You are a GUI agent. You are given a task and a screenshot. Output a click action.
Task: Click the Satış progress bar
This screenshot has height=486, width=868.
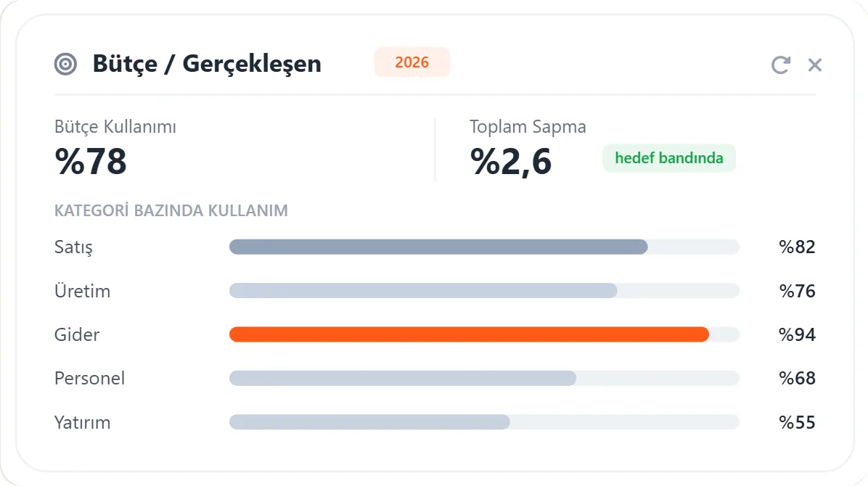tap(484, 247)
